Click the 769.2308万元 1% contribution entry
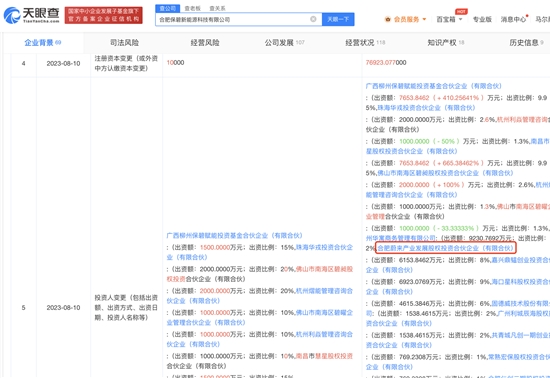 click(x=426, y=357)
